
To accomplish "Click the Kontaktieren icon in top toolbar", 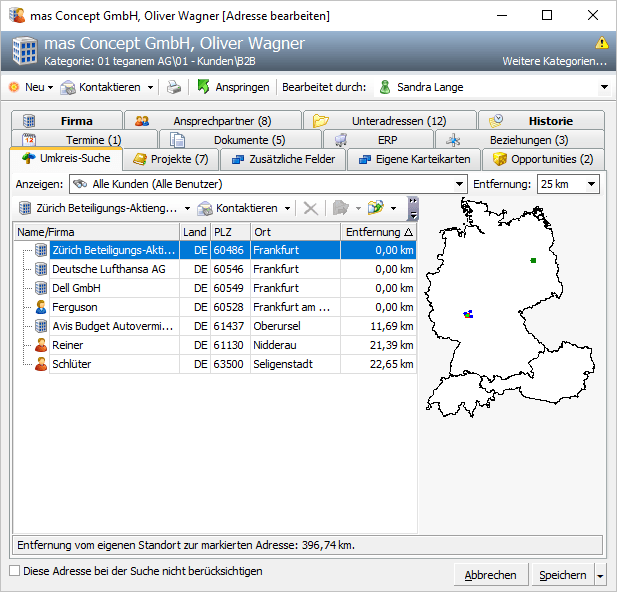I will pos(68,87).
